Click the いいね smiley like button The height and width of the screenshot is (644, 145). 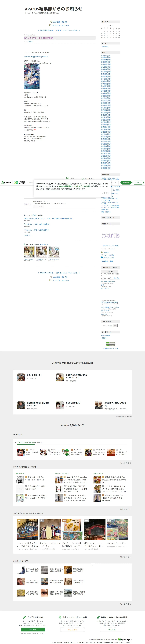pos(70,178)
